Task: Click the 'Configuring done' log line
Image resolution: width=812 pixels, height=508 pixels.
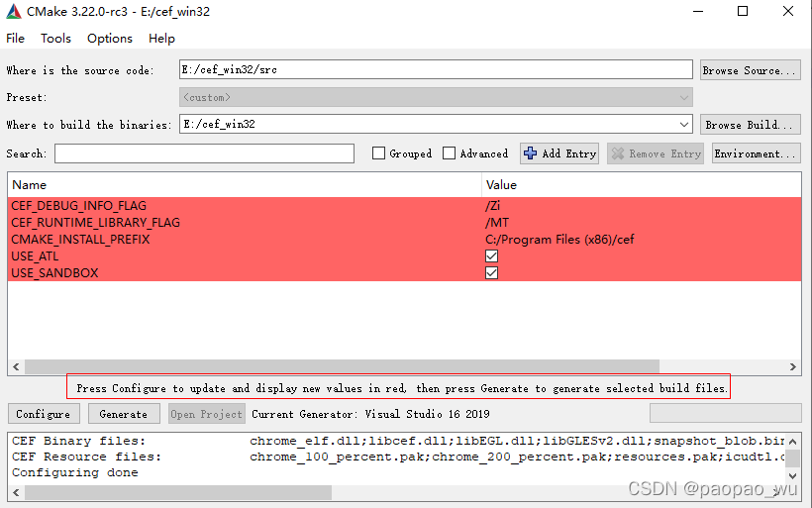Action: (75, 472)
